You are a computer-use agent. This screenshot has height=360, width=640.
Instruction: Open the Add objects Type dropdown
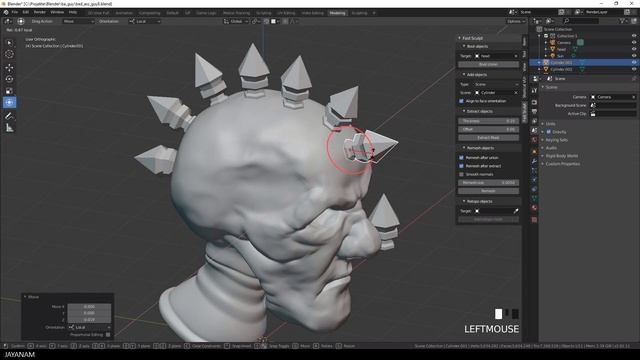coord(495,84)
